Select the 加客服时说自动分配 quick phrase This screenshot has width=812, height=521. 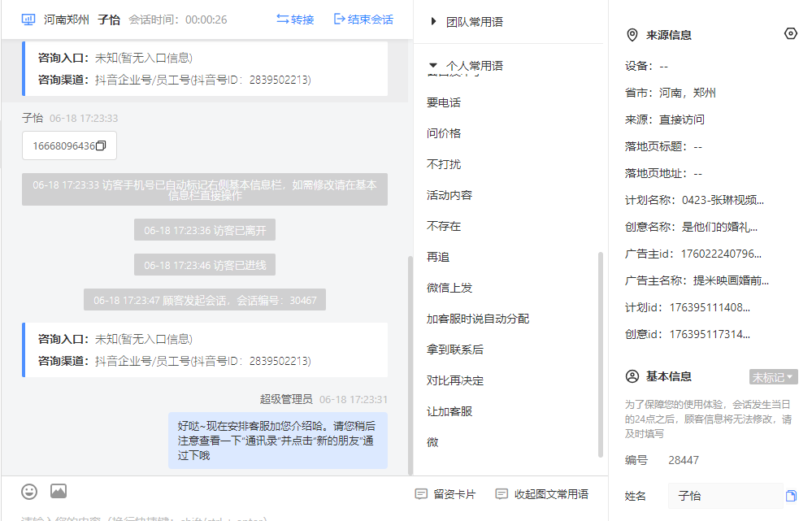tap(478, 319)
